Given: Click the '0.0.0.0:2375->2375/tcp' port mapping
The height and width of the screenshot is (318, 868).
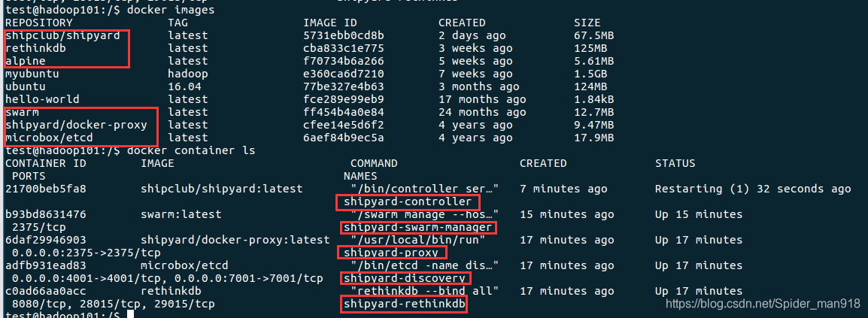Looking at the screenshot, I should click(86, 252).
